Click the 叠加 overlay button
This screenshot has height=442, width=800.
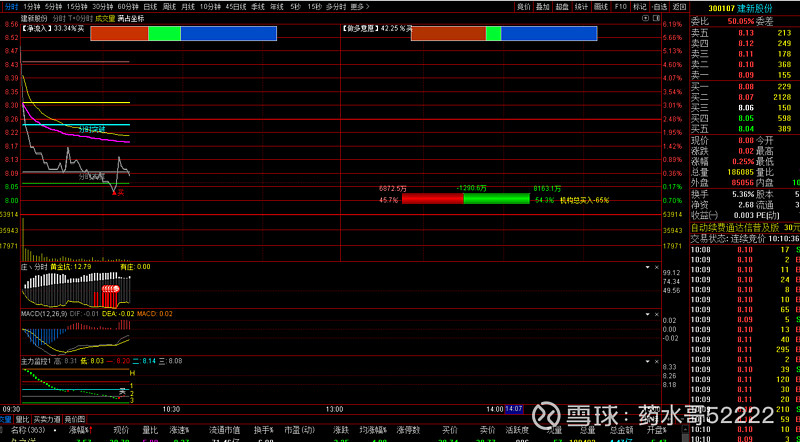click(x=542, y=7)
